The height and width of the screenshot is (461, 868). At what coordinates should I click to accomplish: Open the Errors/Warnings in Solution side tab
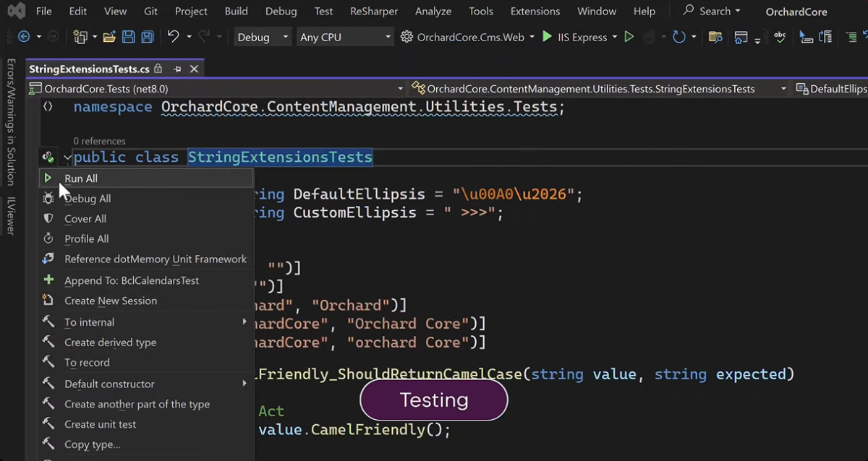click(x=11, y=122)
